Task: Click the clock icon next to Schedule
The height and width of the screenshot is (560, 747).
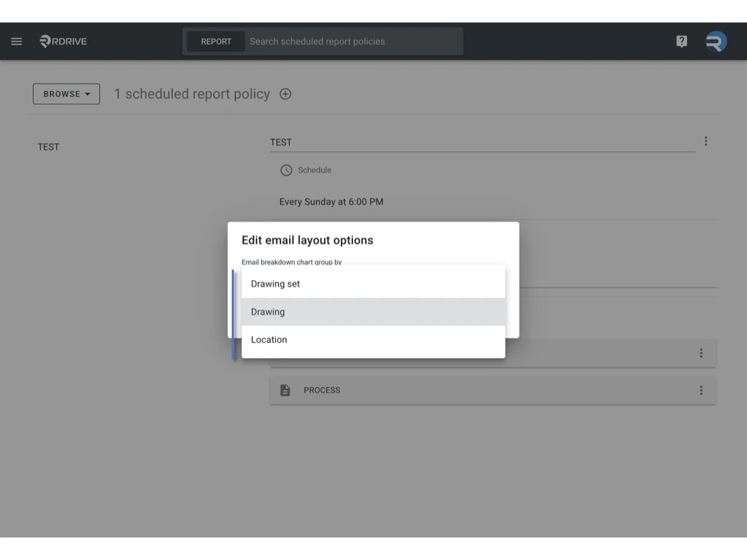Action: (x=286, y=170)
